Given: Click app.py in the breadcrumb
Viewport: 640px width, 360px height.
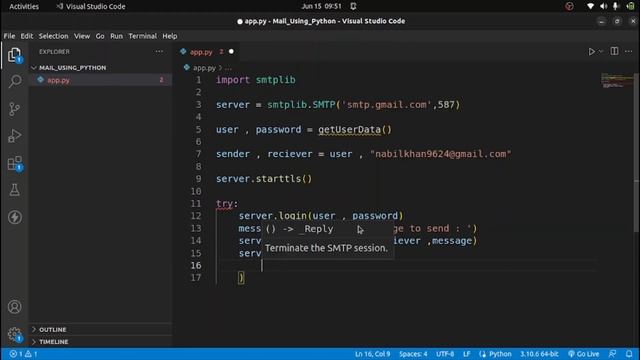Looking at the screenshot, I should [204, 68].
